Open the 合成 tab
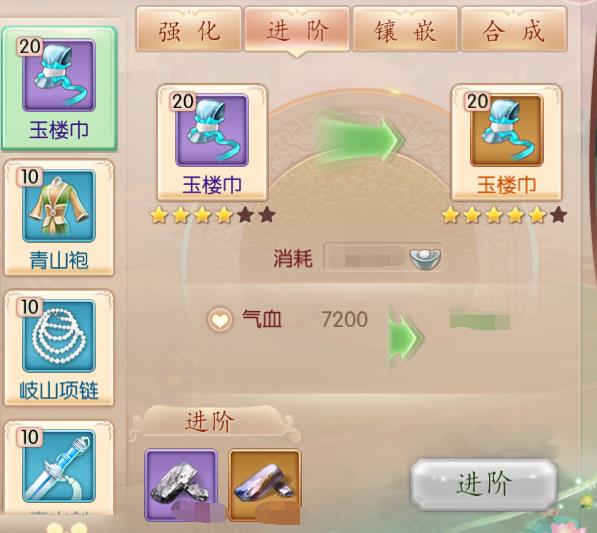Image resolution: width=597 pixels, height=533 pixels. [514, 29]
